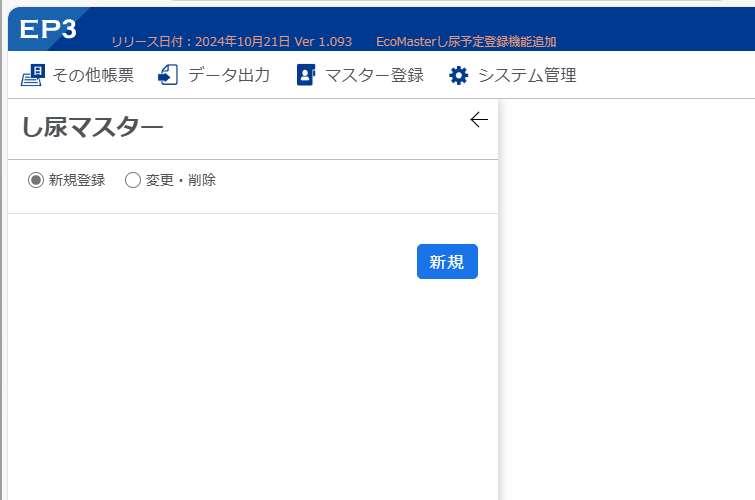Screen dimensions: 755x500
Task: Select the 変更・削除 radio button
Action: pyautogui.click(x=132, y=180)
